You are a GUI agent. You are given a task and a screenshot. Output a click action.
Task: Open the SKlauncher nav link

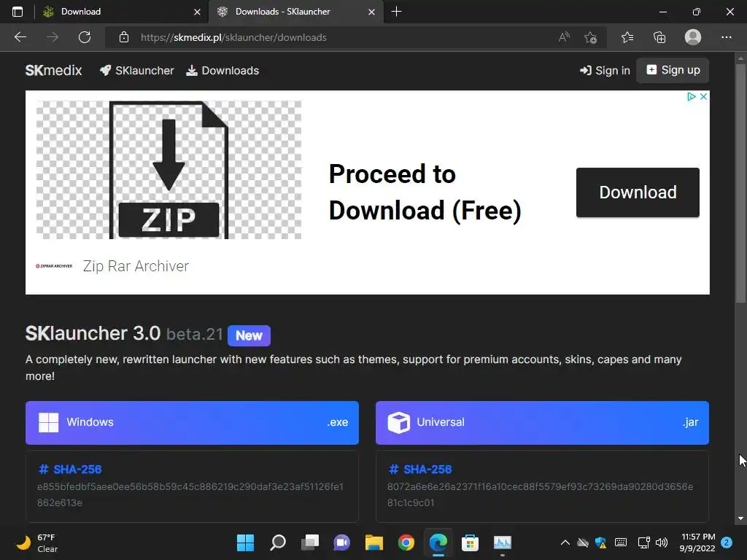click(136, 71)
